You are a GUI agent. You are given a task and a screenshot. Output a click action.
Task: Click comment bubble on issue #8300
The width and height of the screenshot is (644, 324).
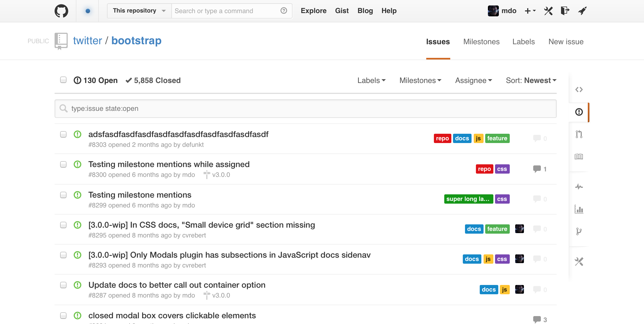(537, 169)
